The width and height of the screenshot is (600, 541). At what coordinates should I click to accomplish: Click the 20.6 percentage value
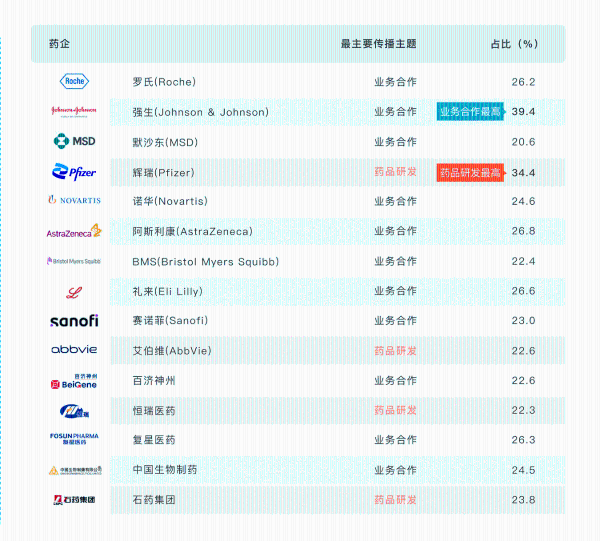(523, 142)
